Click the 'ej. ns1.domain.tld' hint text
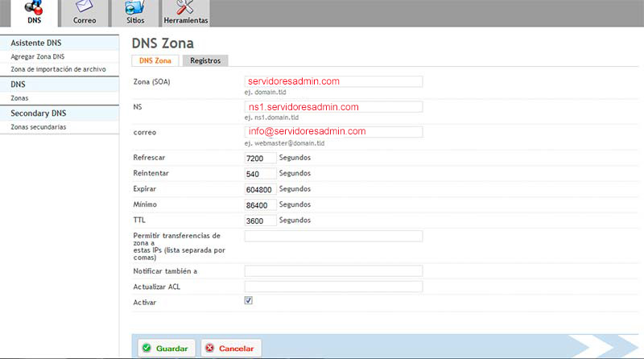Viewport: 644px width, 359px height. point(271,118)
